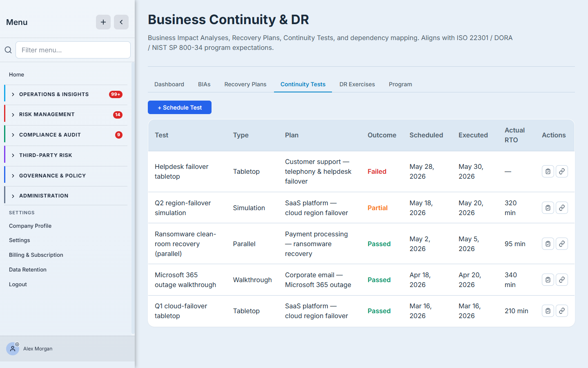Click the Outcome column header
The width and height of the screenshot is (588, 368).
coord(382,135)
